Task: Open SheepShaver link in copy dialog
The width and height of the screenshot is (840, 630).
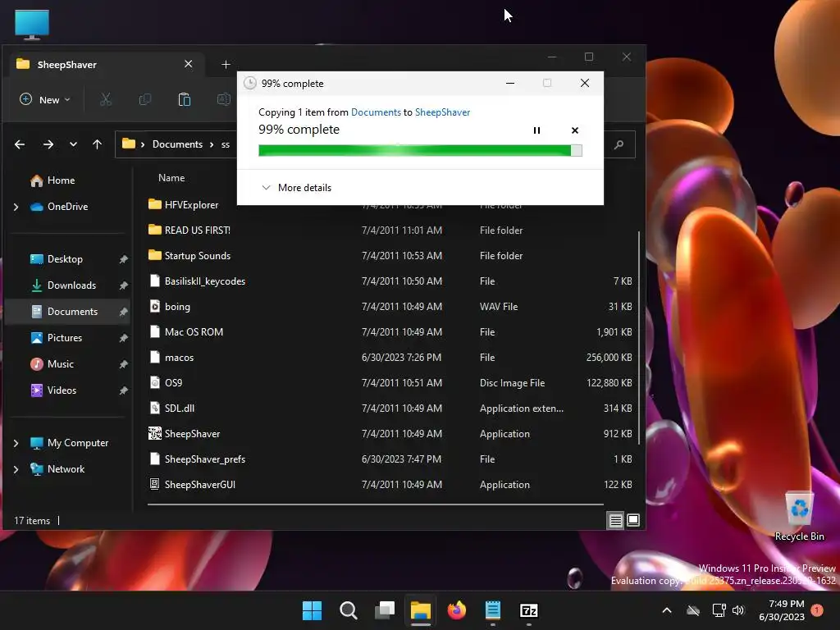Action: pyautogui.click(x=442, y=112)
